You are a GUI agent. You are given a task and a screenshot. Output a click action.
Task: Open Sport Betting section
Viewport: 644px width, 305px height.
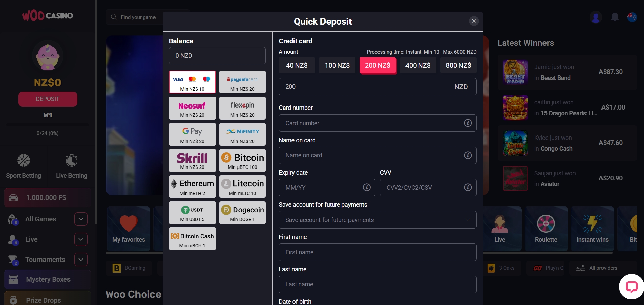point(24,166)
